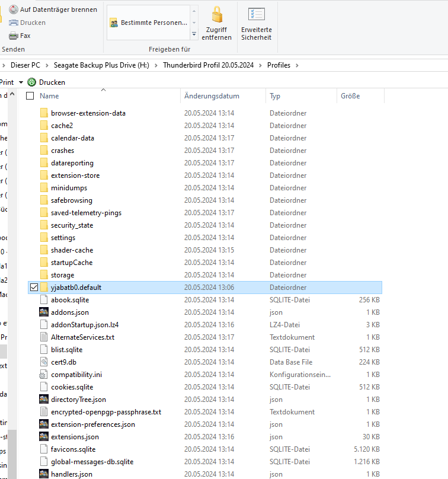Select the cert9.db file icon
Screen dimensions: 448x479
tap(44, 362)
